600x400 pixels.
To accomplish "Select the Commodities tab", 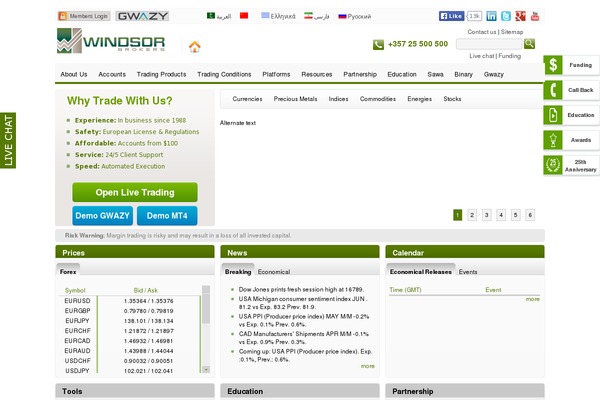I will point(378,99).
